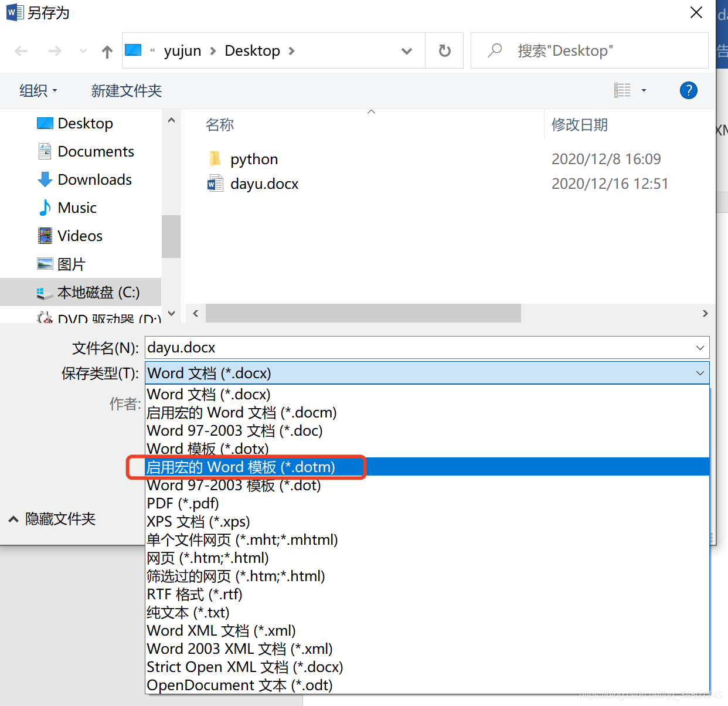Click date 2020/12/8 16:09

click(x=606, y=159)
